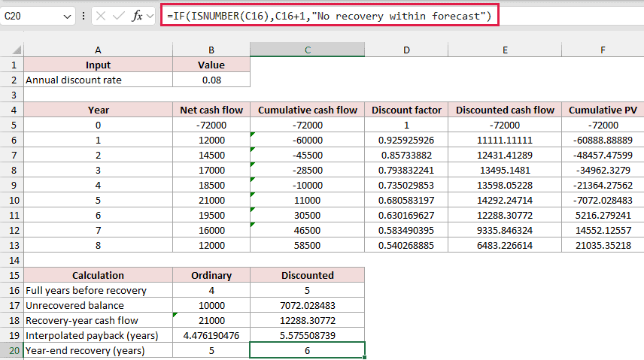644x360 pixels.
Task: Click the 'Discount factor' header cell
Action: click(406, 110)
